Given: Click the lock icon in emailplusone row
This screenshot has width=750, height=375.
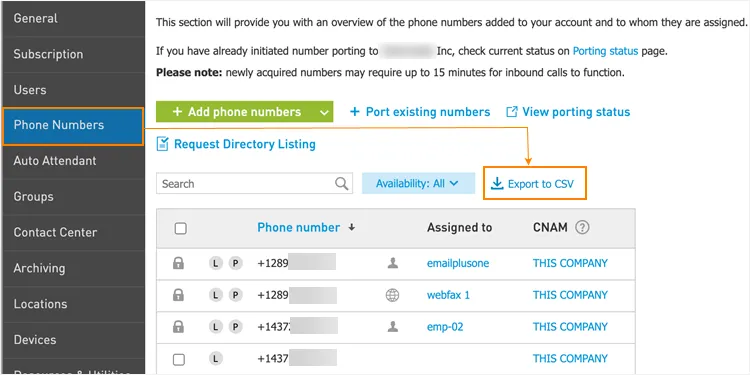Looking at the screenshot, I should pos(178,263).
